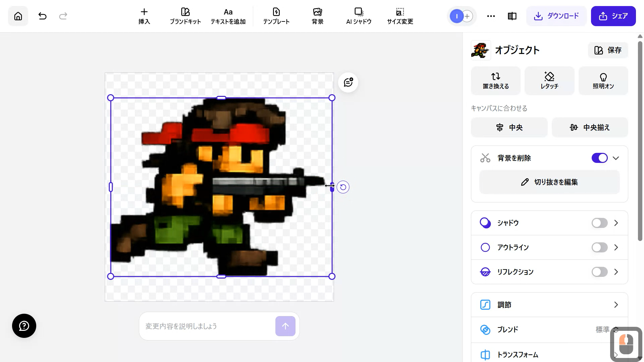Click the キャンバスに合わせる label
The height and width of the screenshot is (362, 644).
[x=499, y=108]
